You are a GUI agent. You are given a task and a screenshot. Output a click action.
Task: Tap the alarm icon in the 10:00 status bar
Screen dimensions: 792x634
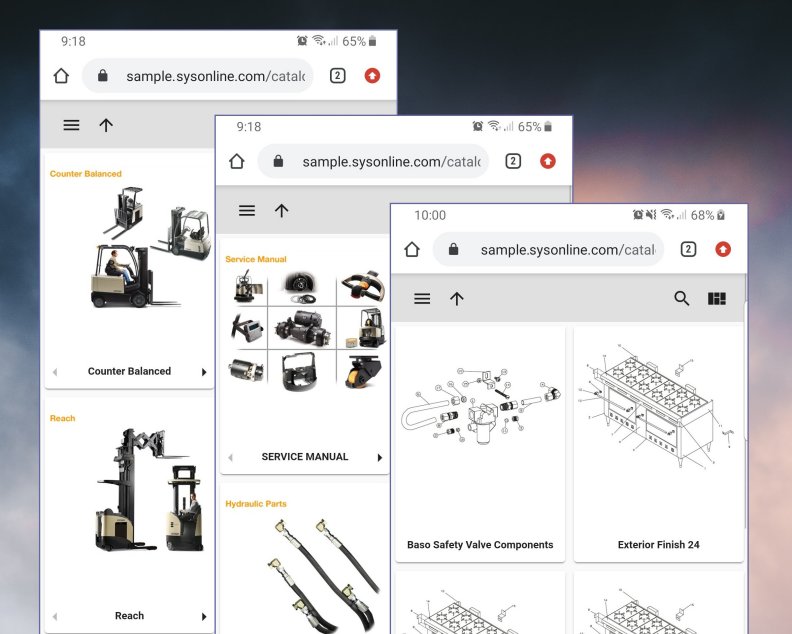638,215
